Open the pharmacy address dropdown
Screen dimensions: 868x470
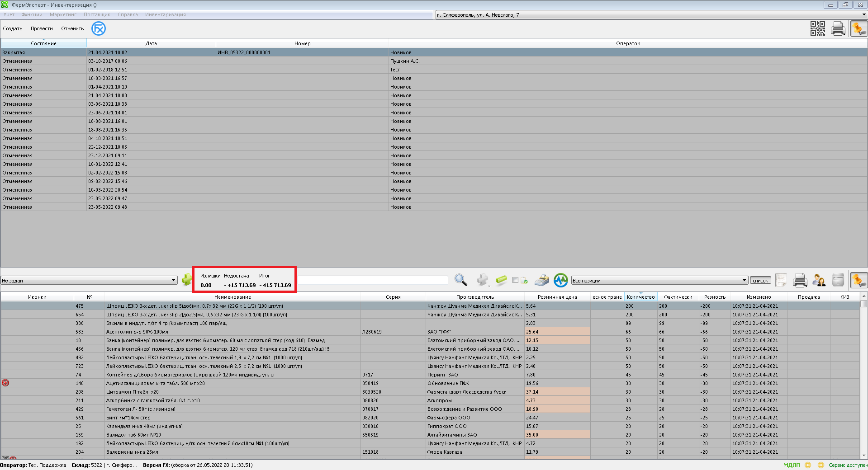(x=863, y=15)
